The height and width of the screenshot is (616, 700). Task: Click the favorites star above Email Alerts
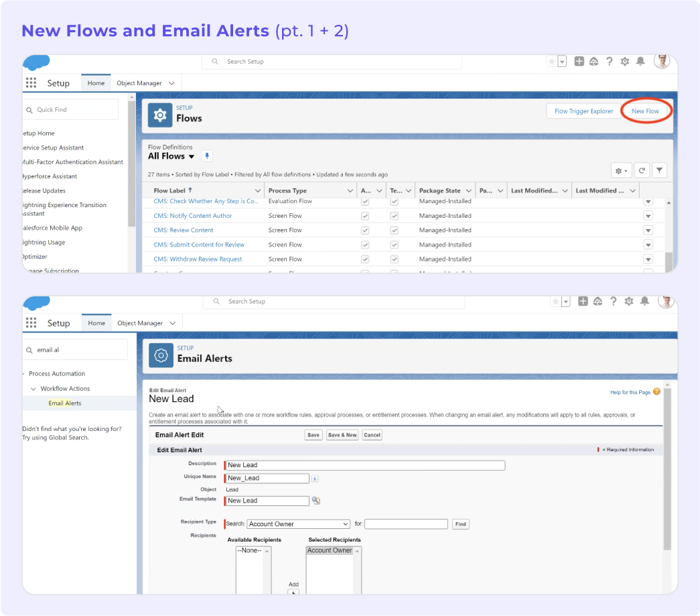coord(555,302)
